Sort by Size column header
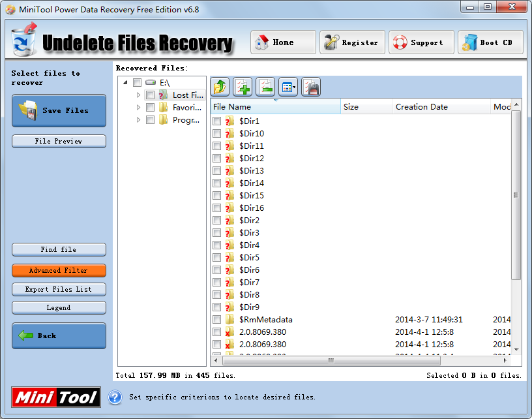Screen dimensions: 532x419 367,106
